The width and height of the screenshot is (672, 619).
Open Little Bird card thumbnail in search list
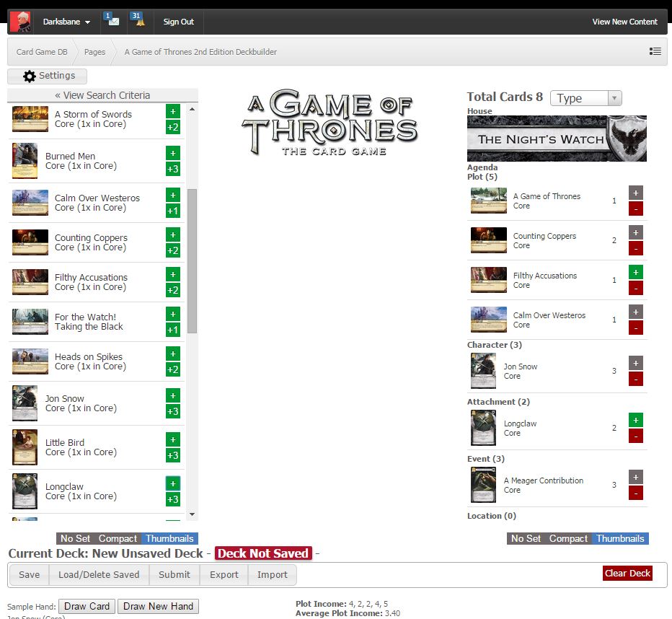25,447
